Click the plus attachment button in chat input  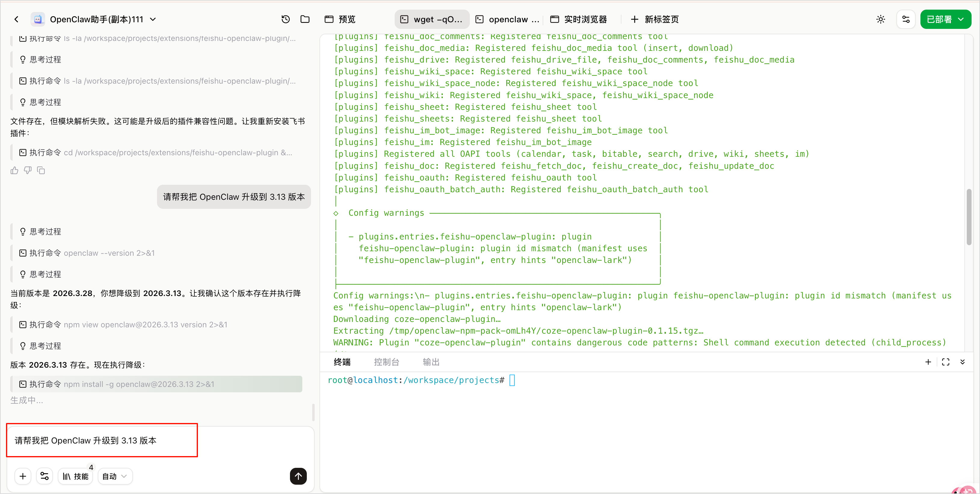23,476
